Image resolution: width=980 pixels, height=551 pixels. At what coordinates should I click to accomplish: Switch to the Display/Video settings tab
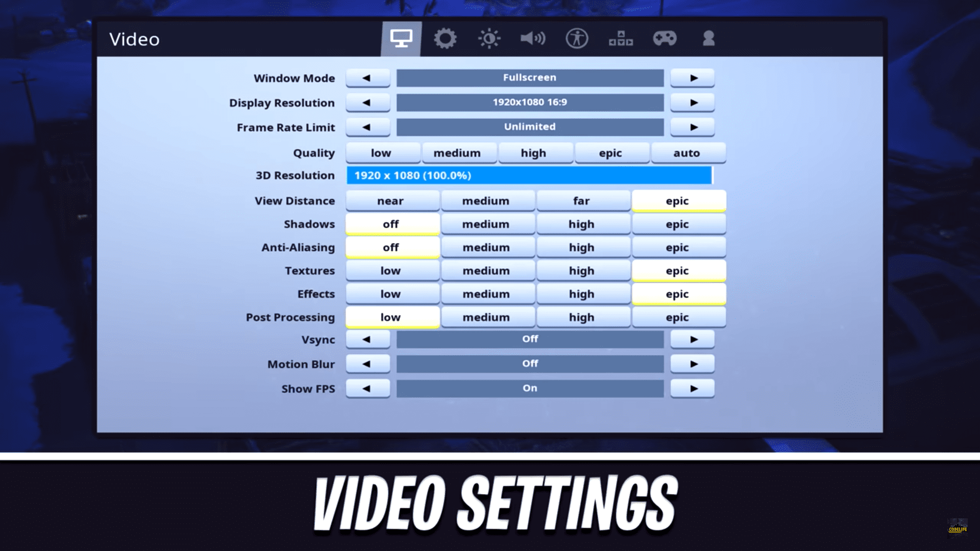[x=402, y=38]
